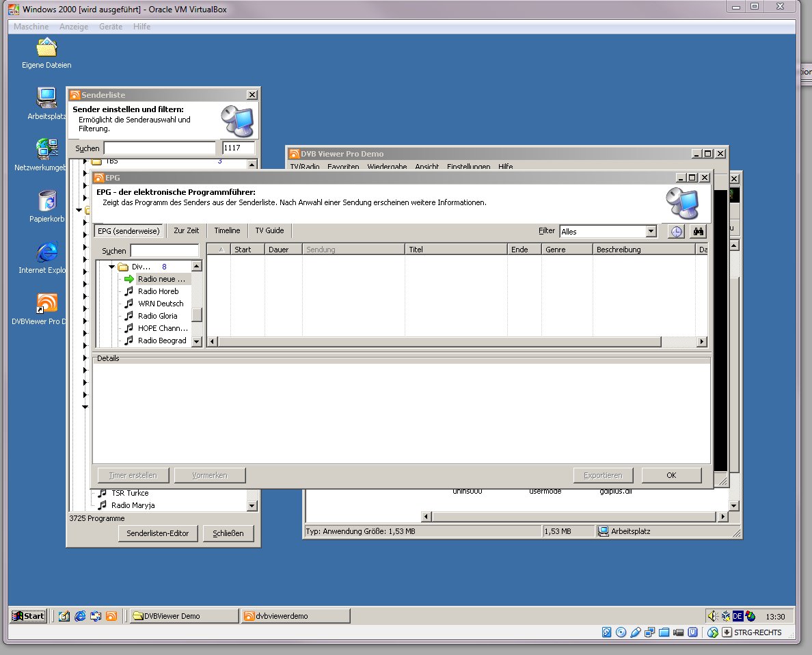Sort by the Dauer column header
Image resolution: width=812 pixels, height=655 pixels.
[x=283, y=250]
